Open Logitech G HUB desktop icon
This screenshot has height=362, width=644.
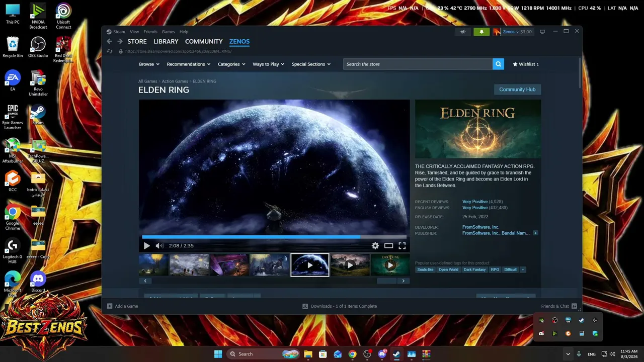[13, 251]
